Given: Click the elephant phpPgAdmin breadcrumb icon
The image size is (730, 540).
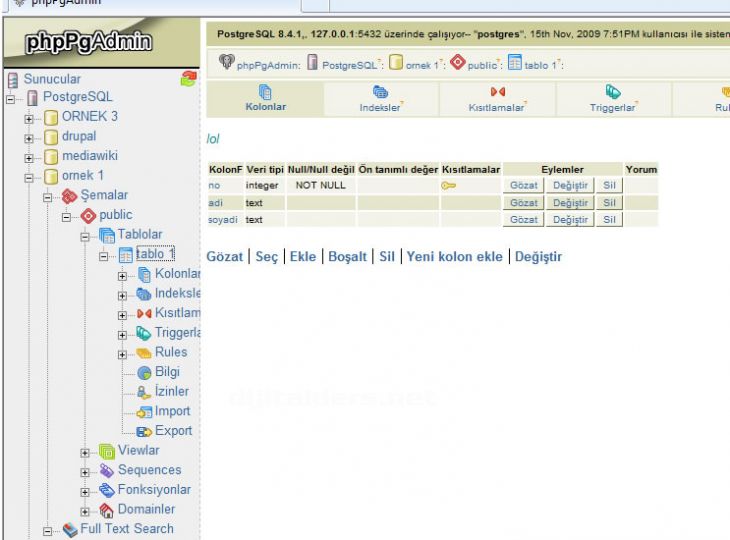Looking at the screenshot, I should click(227, 62).
